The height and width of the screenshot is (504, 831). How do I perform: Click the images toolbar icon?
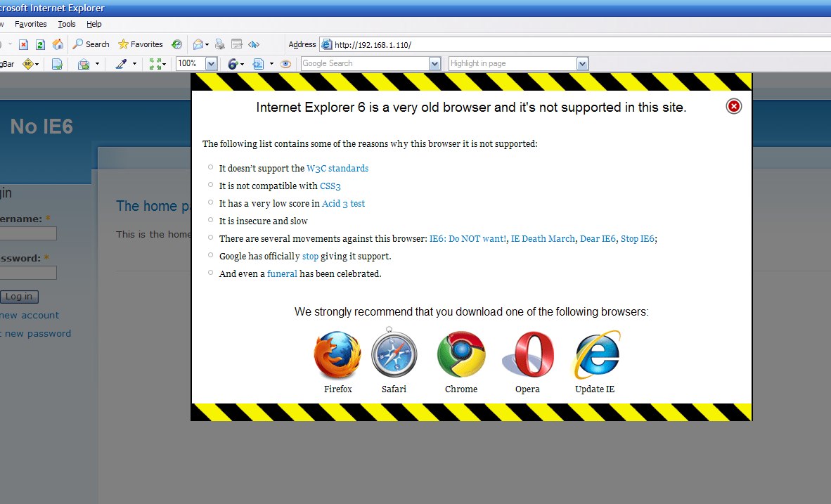[84, 64]
